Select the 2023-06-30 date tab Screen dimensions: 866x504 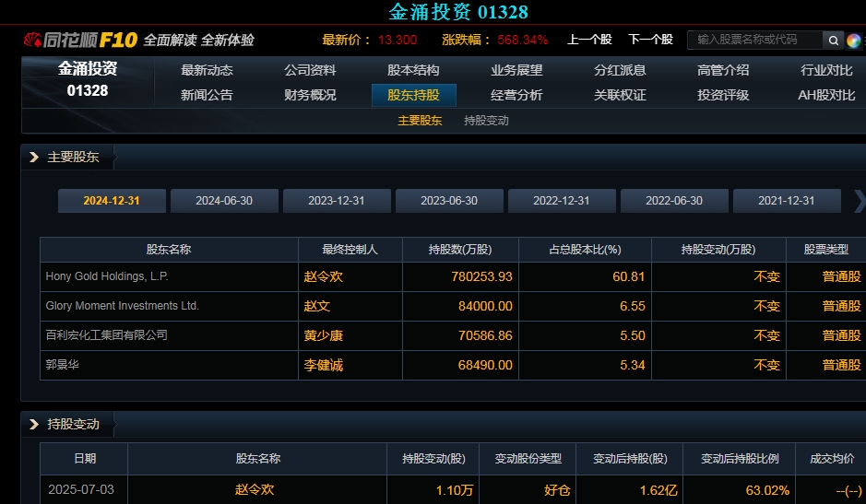pos(449,201)
